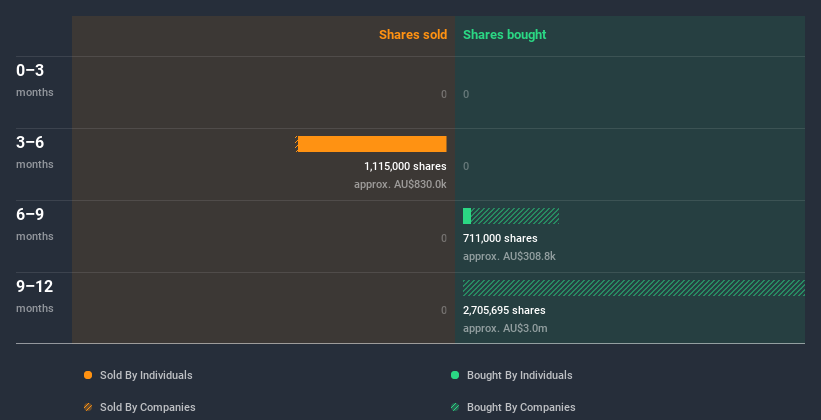Click the 9–12 months row label

(x=35, y=296)
